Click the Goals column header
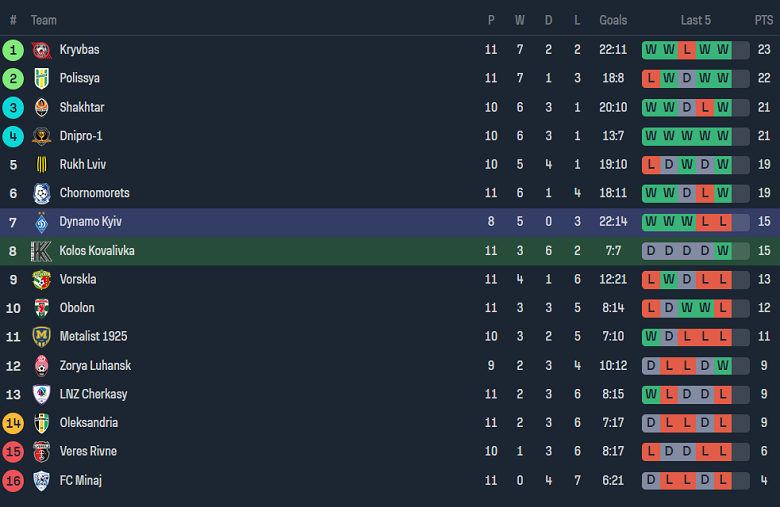The image size is (780, 507). (613, 20)
